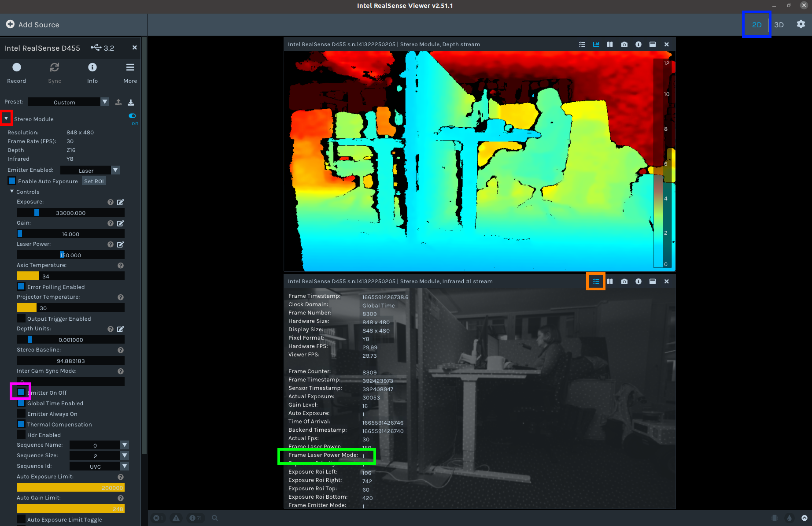This screenshot has height=526, width=812.
Task: Open the Emitter Enabled dropdown
Action: pos(115,170)
